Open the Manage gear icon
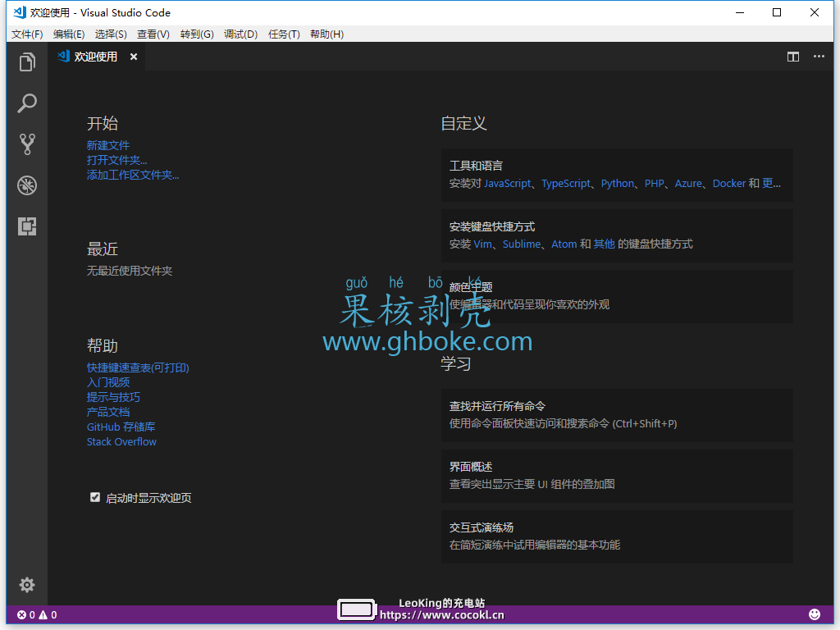 [27, 584]
